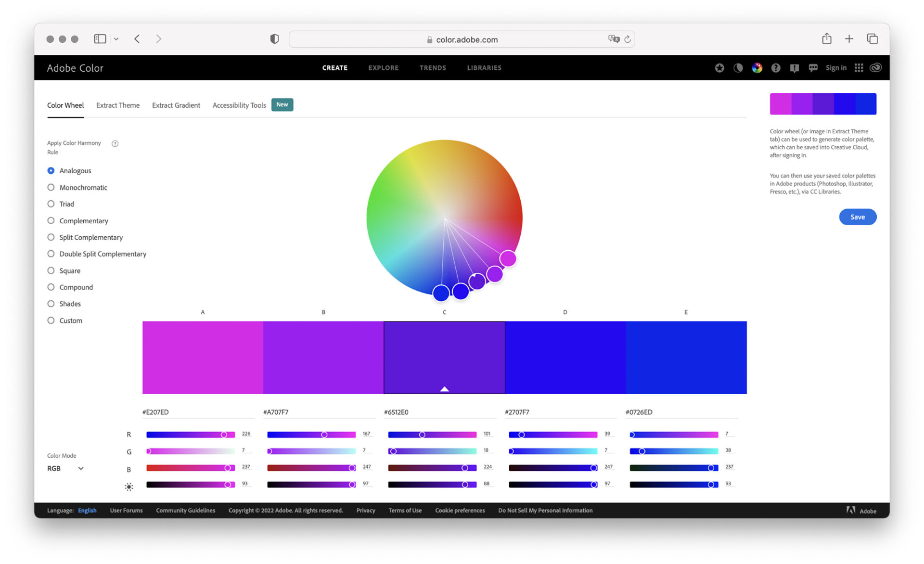The height and width of the screenshot is (564, 924).
Task: Click the rainbow color wheel icon in the header
Action: 757,68
